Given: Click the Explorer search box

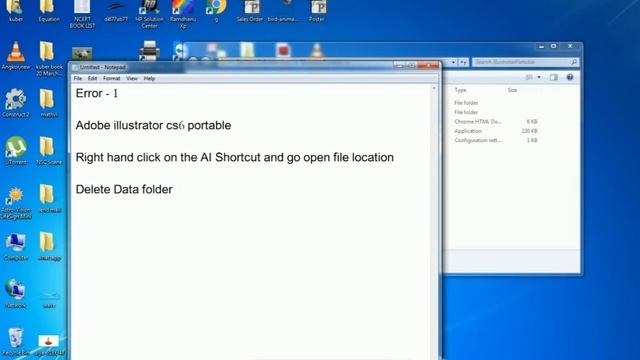Looking at the screenshot, I should coord(525,62).
